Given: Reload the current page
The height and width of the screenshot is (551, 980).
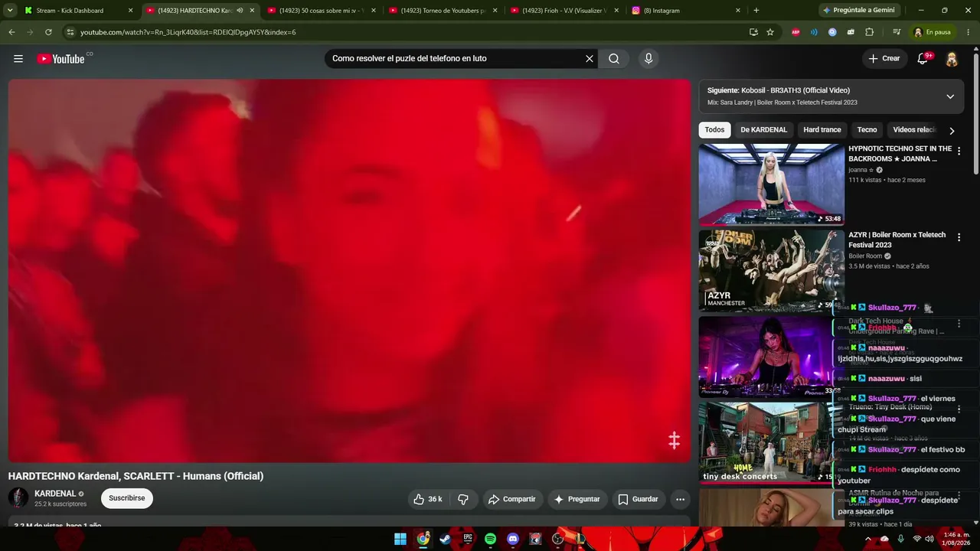Looking at the screenshot, I should point(48,32).
